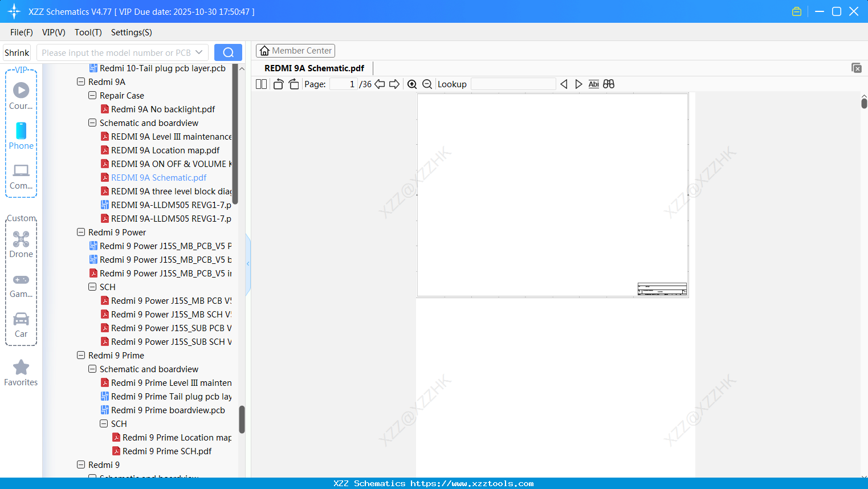This screenshot has width=868, height=489.
Task: Select the Drone category icon
Action: point(21,244)
